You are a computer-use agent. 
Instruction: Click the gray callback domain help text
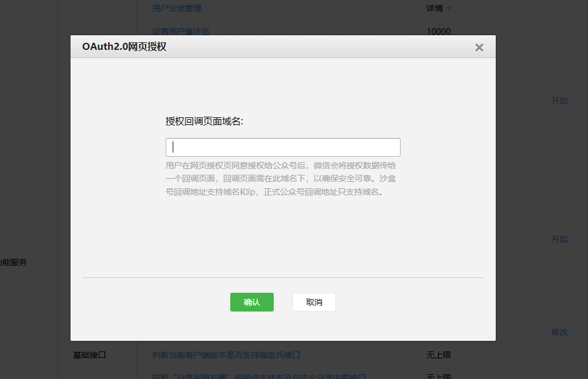[280, 178]
